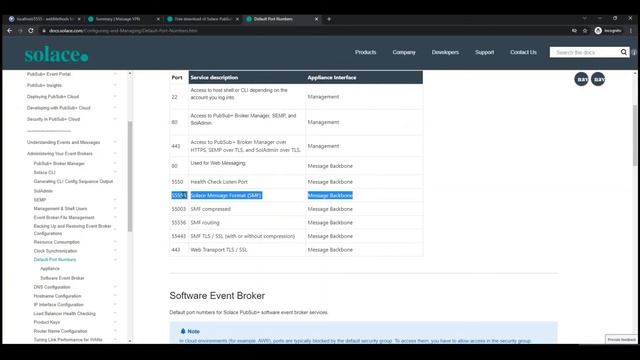View site info via the padlock icon
Viewport: 640px width, 360px height.
pos(44,31)
